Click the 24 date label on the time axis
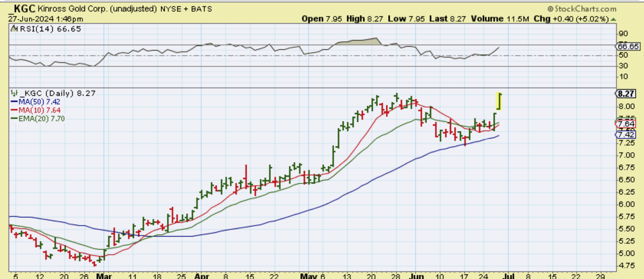The height and width of the screenshot is (279, 644). 483,276
